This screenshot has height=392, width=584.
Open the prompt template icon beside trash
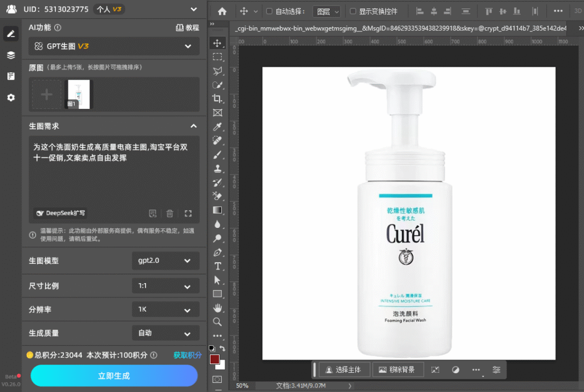153,214
